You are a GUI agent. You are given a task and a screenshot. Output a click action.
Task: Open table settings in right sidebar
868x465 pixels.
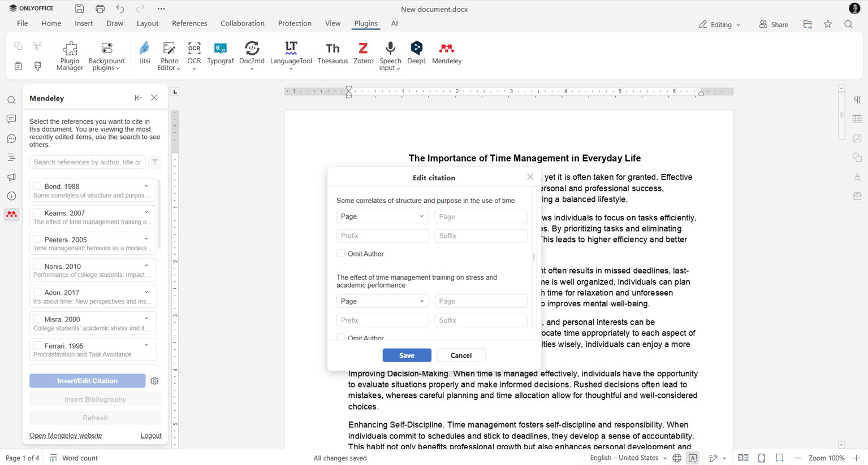tap(857, 119)
